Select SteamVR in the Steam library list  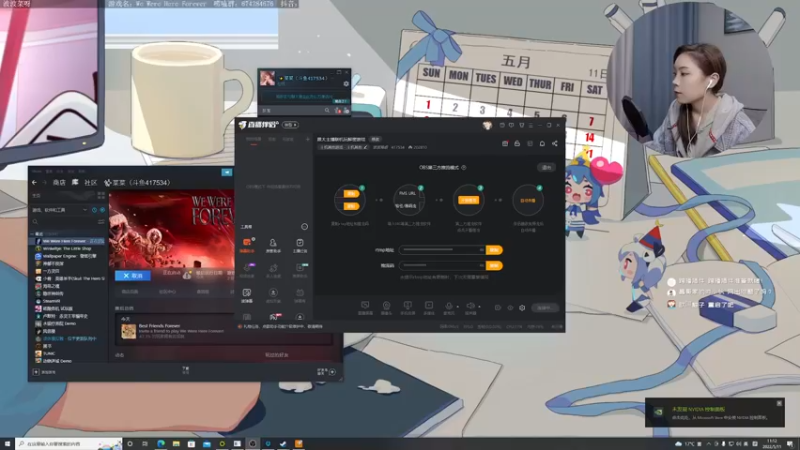pos(51,301)
